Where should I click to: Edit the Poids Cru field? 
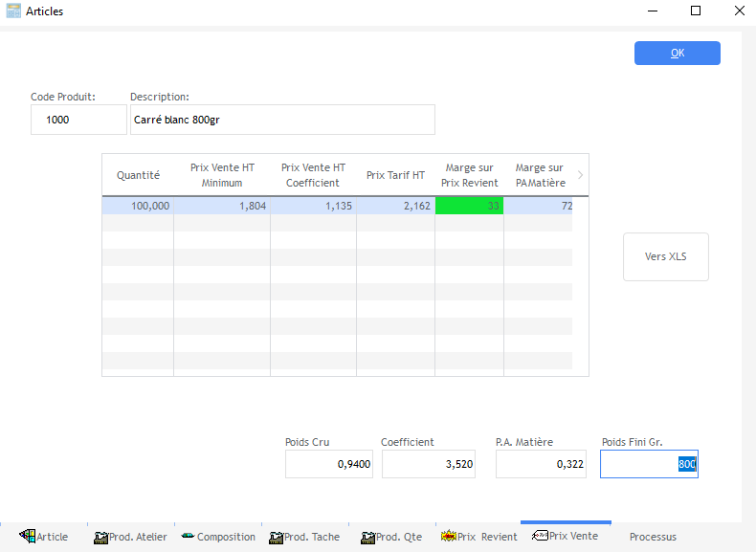point(330,464)
